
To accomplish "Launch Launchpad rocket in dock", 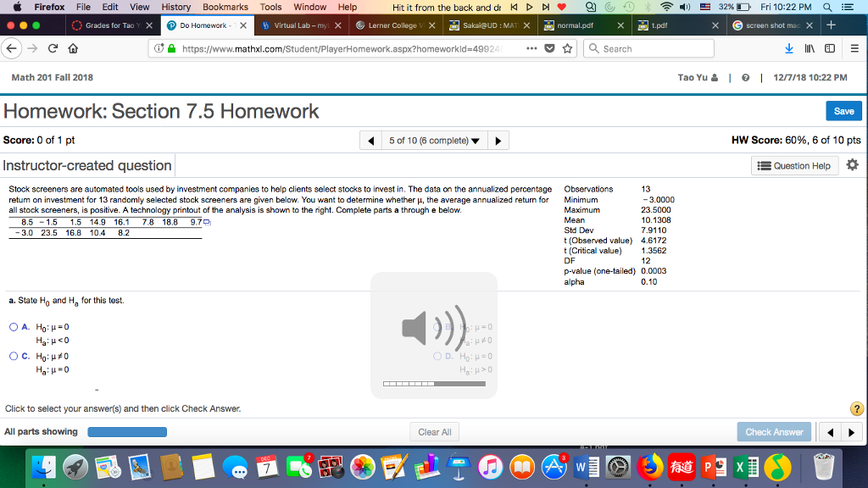I will click(75, 467).
